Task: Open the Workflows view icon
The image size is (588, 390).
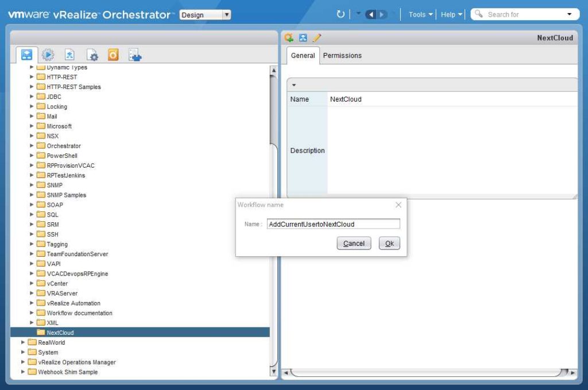Action: pos(26,55)
